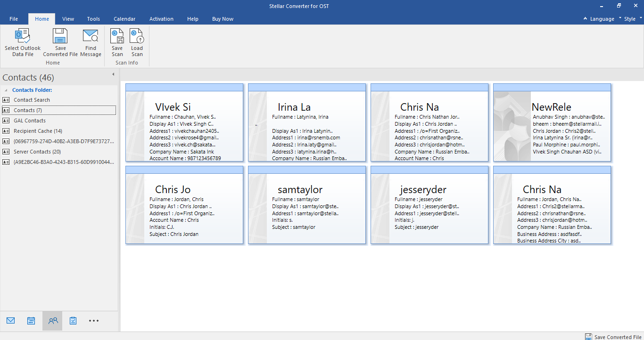The image size is (644, 340).
Task: Click Initials: C.J. text
Action: (162, 227)
